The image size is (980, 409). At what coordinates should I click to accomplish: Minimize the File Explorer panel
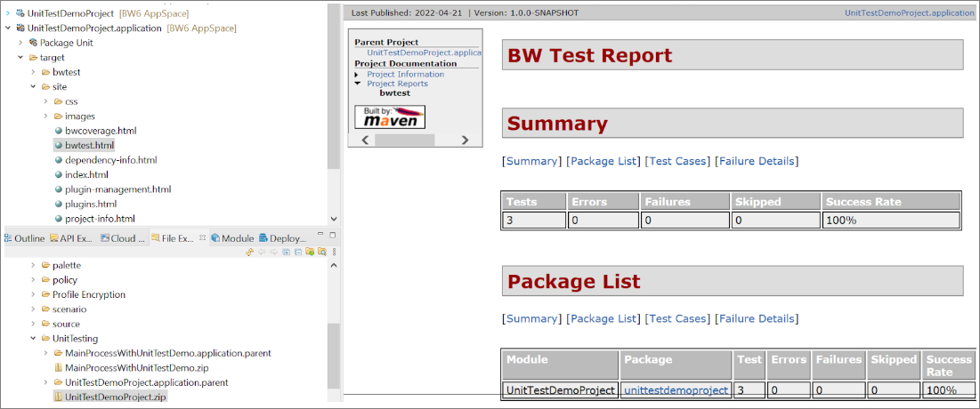(x=320, y=234)
